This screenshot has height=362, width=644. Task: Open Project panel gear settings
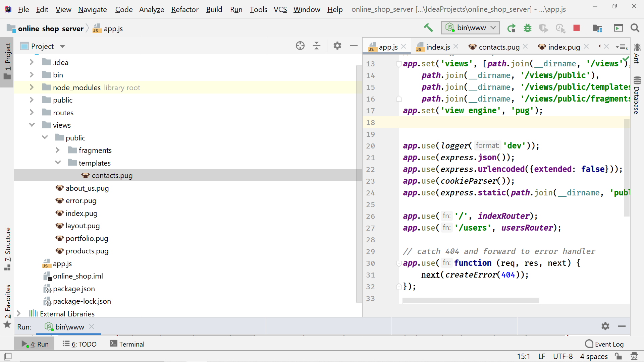[337, 46]
